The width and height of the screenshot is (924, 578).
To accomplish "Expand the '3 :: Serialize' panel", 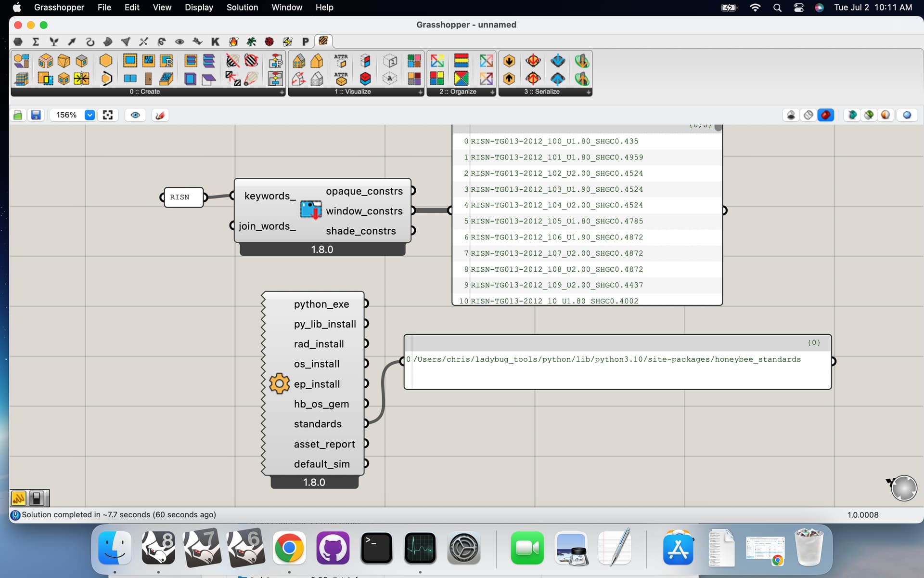I will [x=588, y=92].
